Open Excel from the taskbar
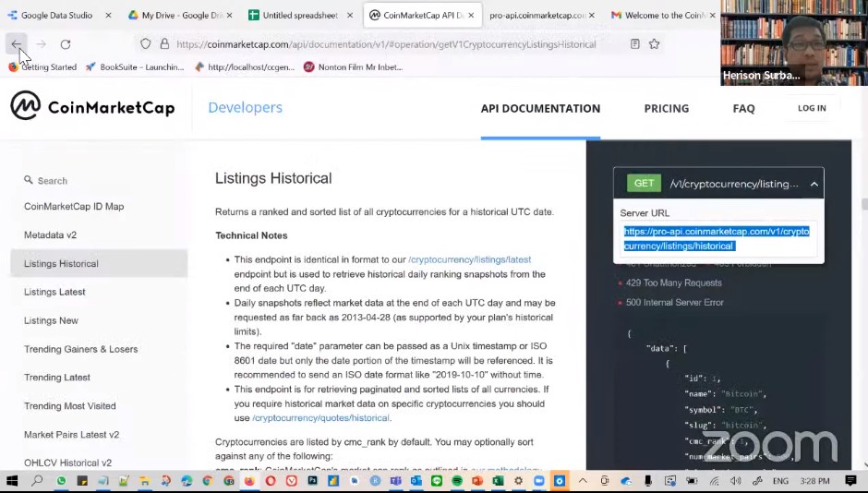Image resolution: width=868 pixels, height=493 pixels. tap(498, 481)
